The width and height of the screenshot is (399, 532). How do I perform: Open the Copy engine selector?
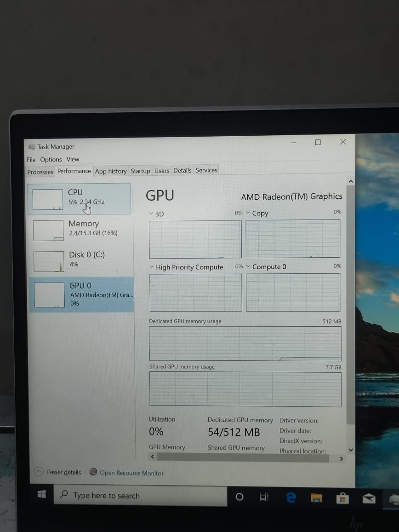(248, 213)
